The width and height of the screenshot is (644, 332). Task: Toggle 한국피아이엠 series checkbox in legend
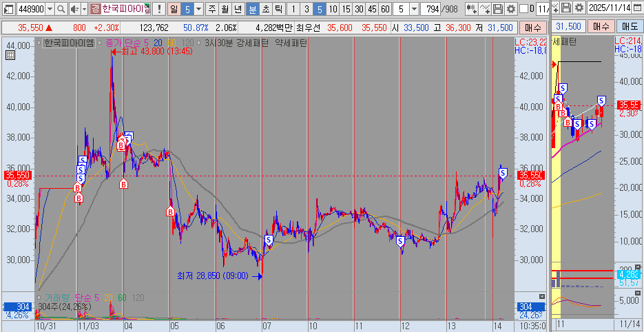click(x=39, y=42)
